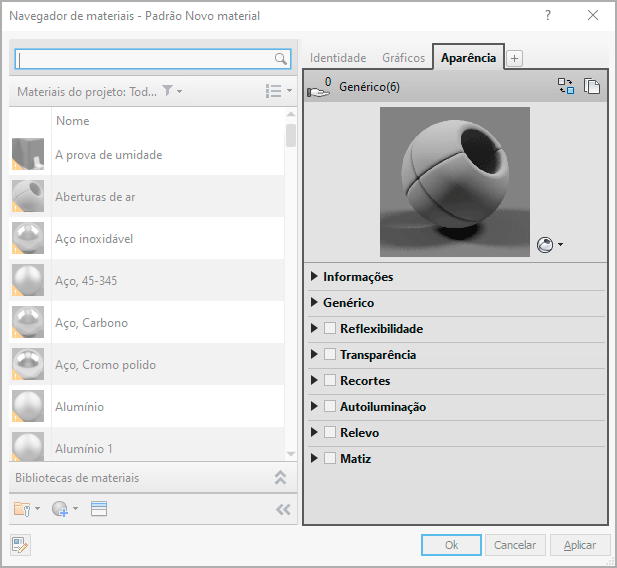Click Bibliotecas de materiais header label
This screenshot has width=617, height=568.
(x=77, y=477)
